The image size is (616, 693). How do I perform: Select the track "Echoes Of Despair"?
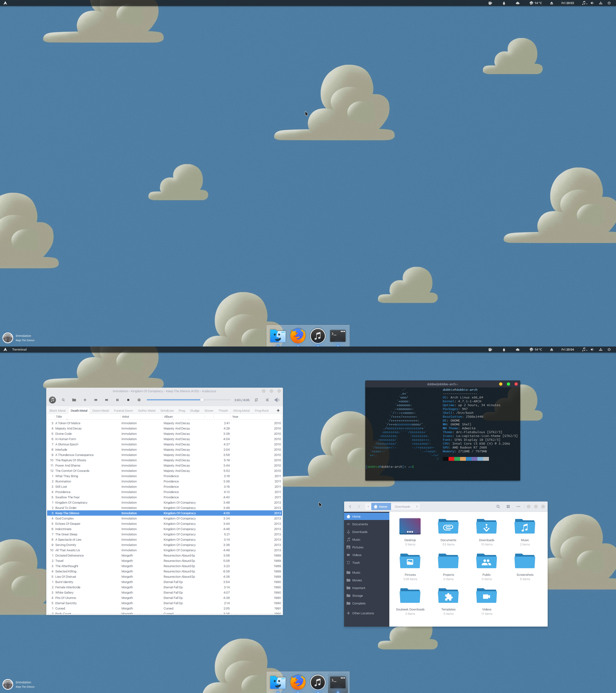164,524
